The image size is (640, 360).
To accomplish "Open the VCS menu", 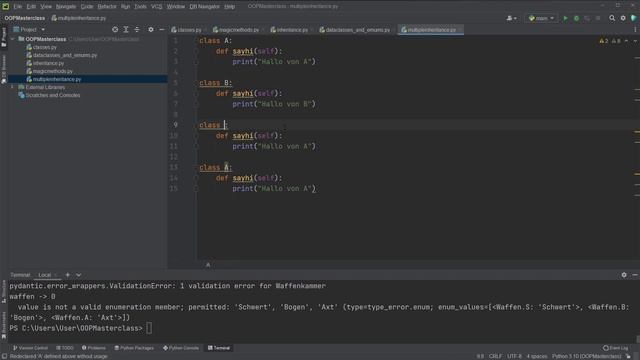I will (157, 7).
